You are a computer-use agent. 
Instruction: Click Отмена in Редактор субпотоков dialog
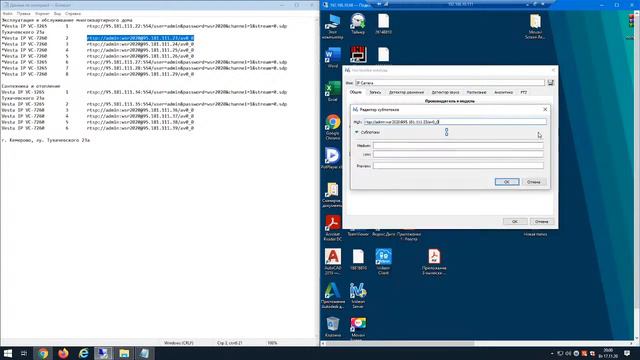533,182
